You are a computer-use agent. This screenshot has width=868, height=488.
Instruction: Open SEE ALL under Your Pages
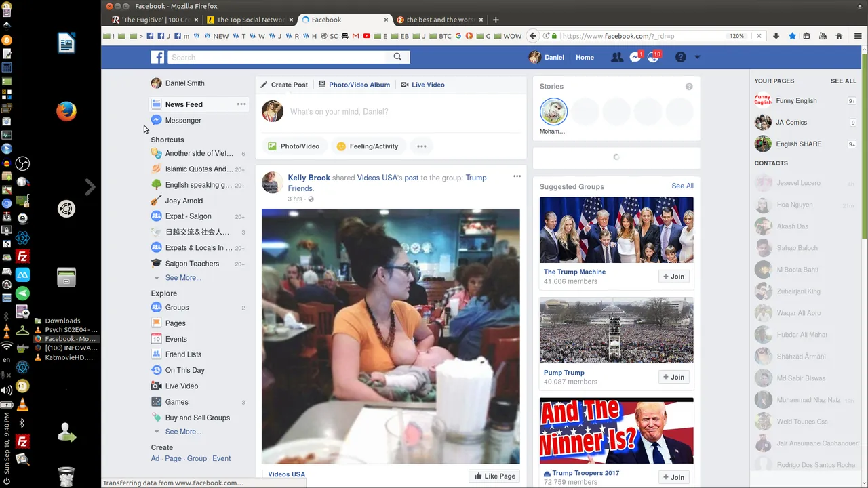pyautogui.click(x=844, y=81)
